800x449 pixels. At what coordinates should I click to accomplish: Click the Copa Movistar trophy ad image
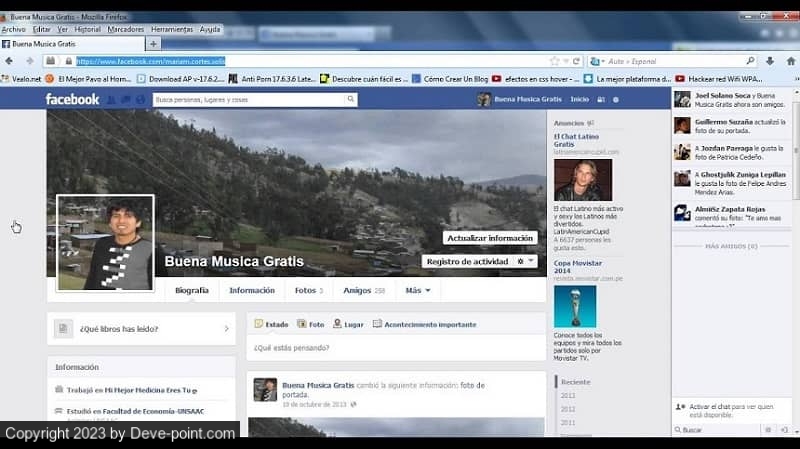575,306
